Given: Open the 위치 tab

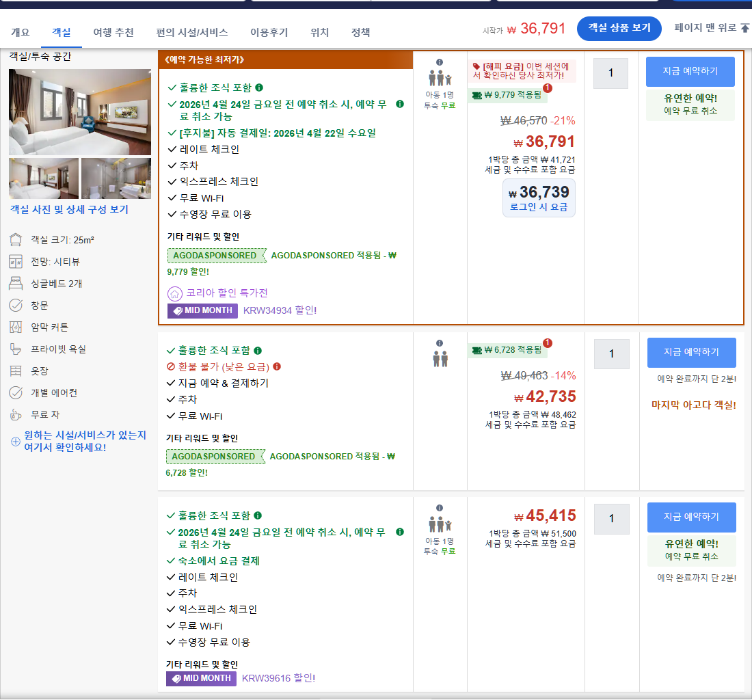Looking at the screenshot, I should [319, 33].
